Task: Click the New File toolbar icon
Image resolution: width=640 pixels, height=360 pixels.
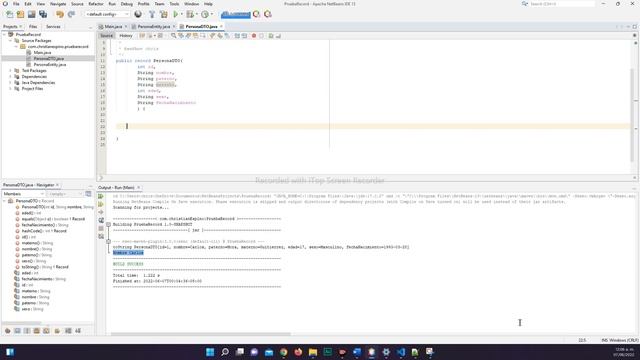Action: (9, 14)
